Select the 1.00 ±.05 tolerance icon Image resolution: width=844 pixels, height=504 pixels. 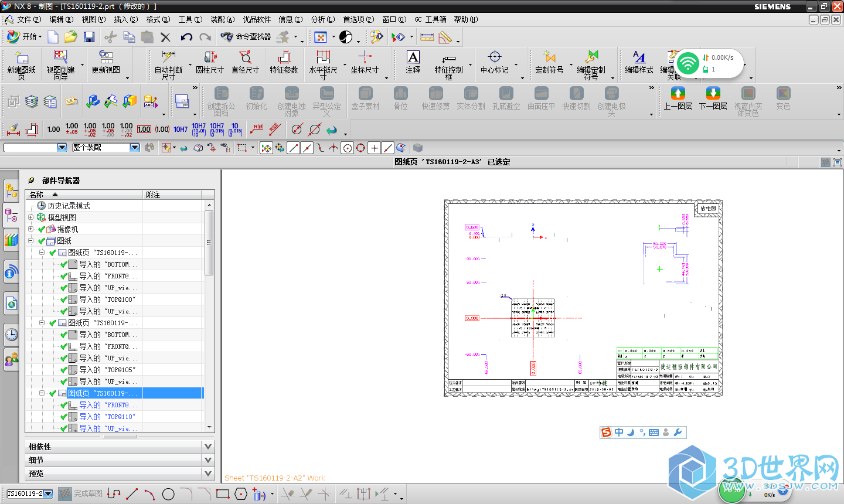(72, 130)
